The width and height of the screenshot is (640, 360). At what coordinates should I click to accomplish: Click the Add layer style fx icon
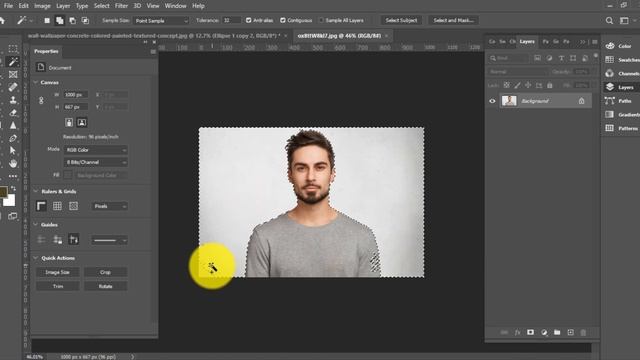pyautogui.click(x=517, y=332)
